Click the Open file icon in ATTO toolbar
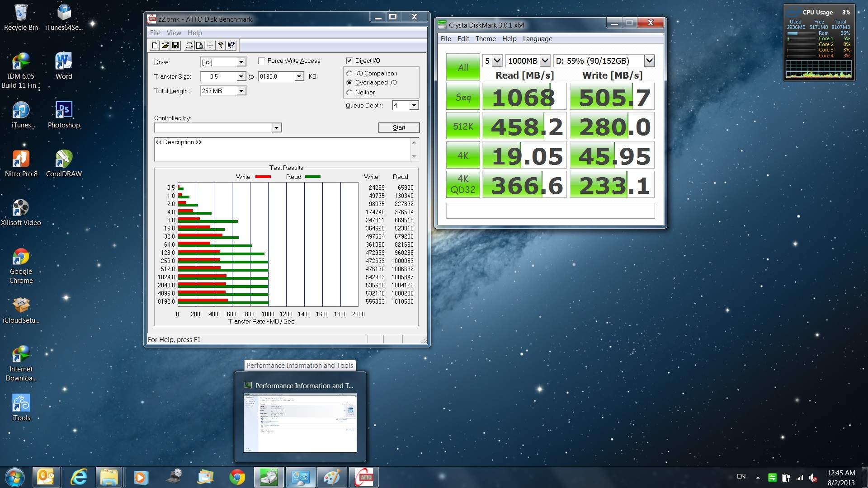The width and height of the screenshot is (868, 488). coord(165,45)
